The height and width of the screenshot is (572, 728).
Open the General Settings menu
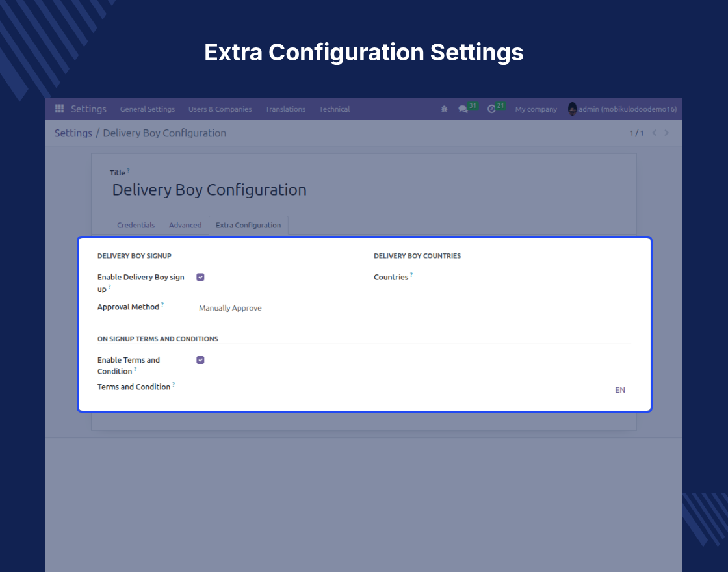tap(147, 109)
